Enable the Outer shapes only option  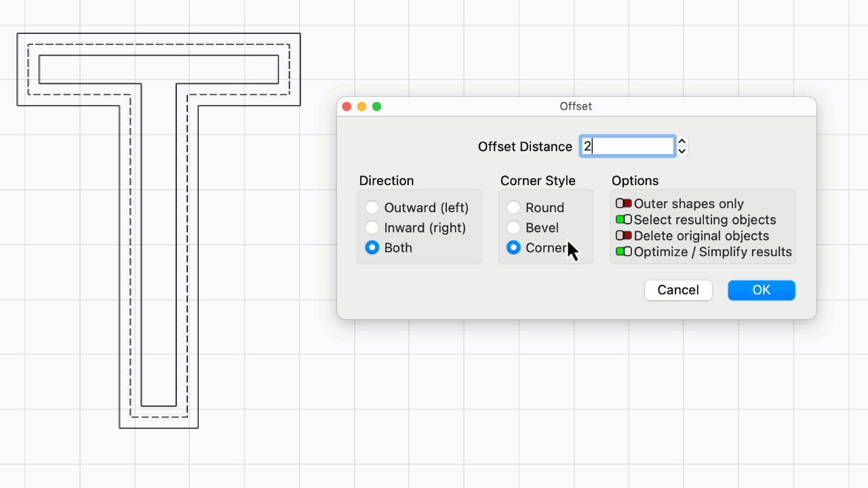[x=623, y=203]
